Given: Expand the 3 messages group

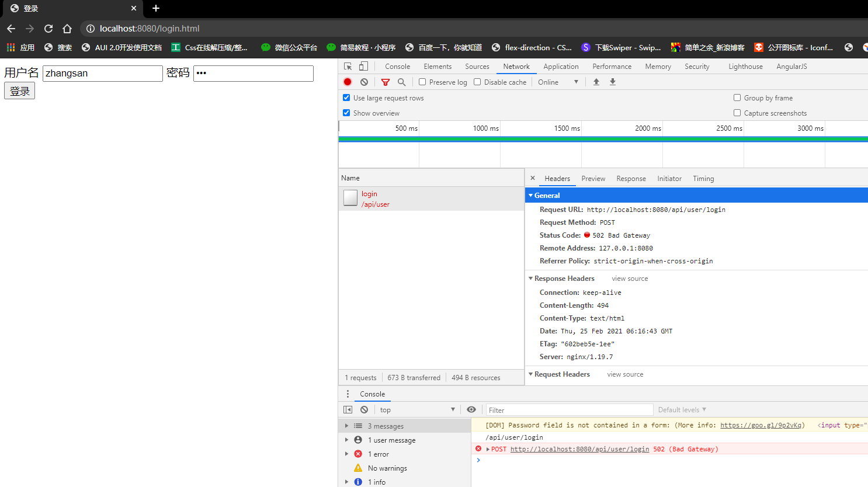Looking at the screenshot, I should [346, 426].
